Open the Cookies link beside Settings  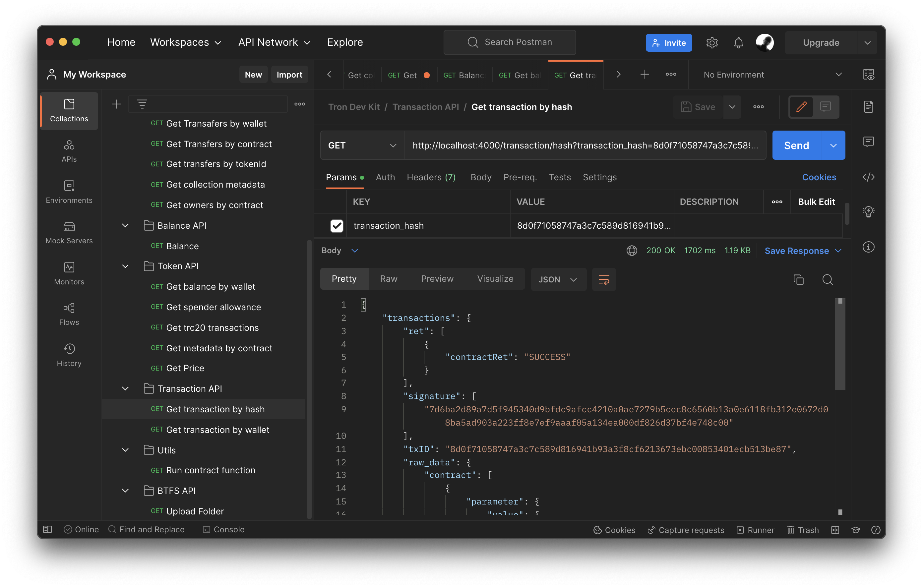click(819, 177)
